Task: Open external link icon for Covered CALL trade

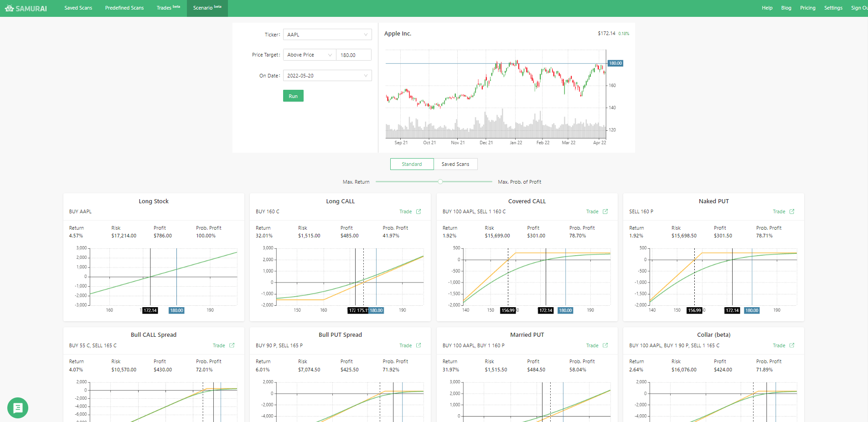Action: (x=605, y=211)
